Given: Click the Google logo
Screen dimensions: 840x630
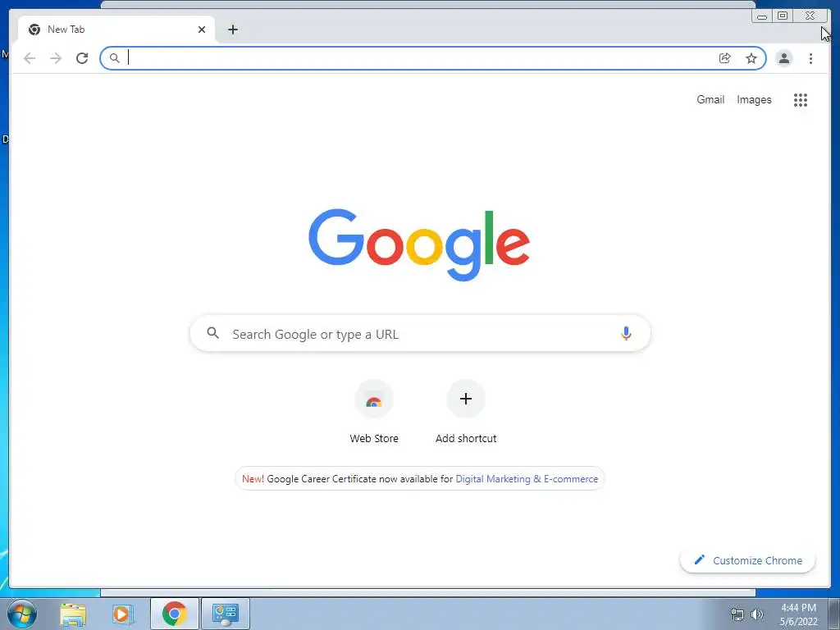Looking at the screenshot, I should pyautogui.click(x=419, y=244).
